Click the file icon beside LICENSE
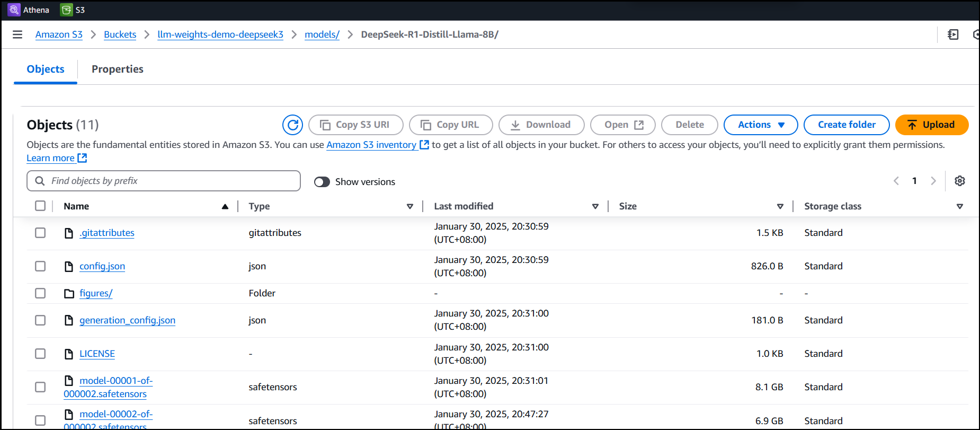Image resolution: width=980 pixels, height=430 pixels. point(69,354)
